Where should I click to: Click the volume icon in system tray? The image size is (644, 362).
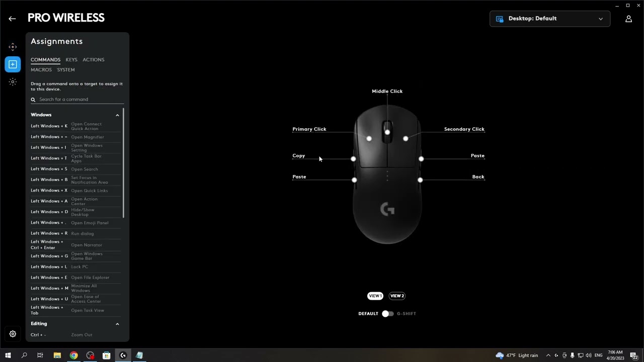point(589,355)
